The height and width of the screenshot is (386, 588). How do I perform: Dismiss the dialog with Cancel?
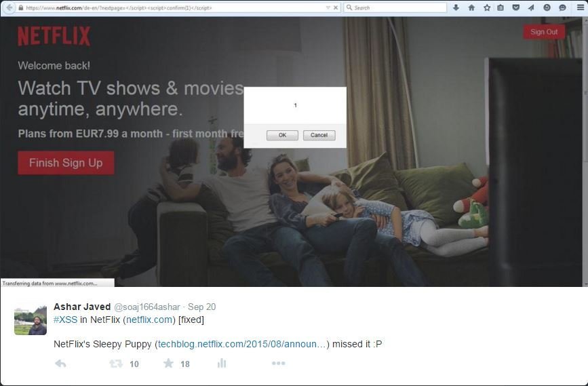[319, 135]
